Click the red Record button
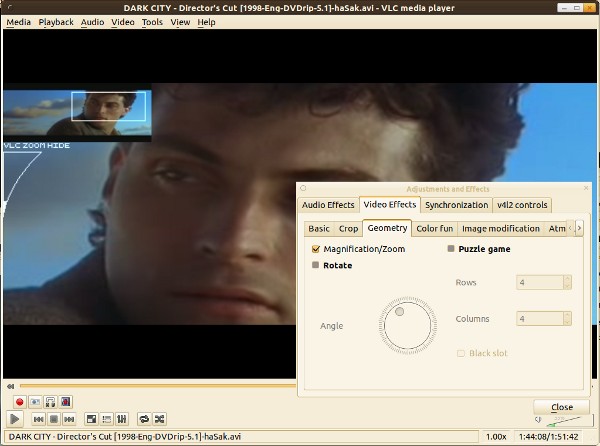The height and width of the screenshot is (446, 600). click(x=20, y=402)
